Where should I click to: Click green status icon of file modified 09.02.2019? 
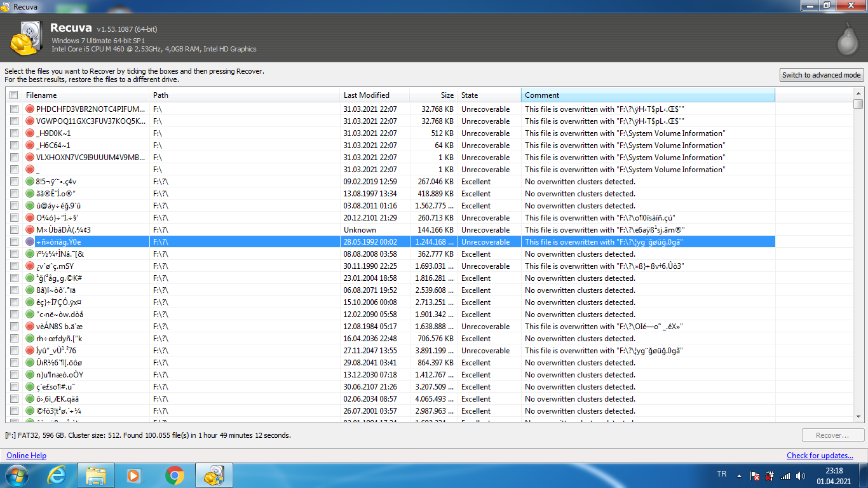point(30,182)
